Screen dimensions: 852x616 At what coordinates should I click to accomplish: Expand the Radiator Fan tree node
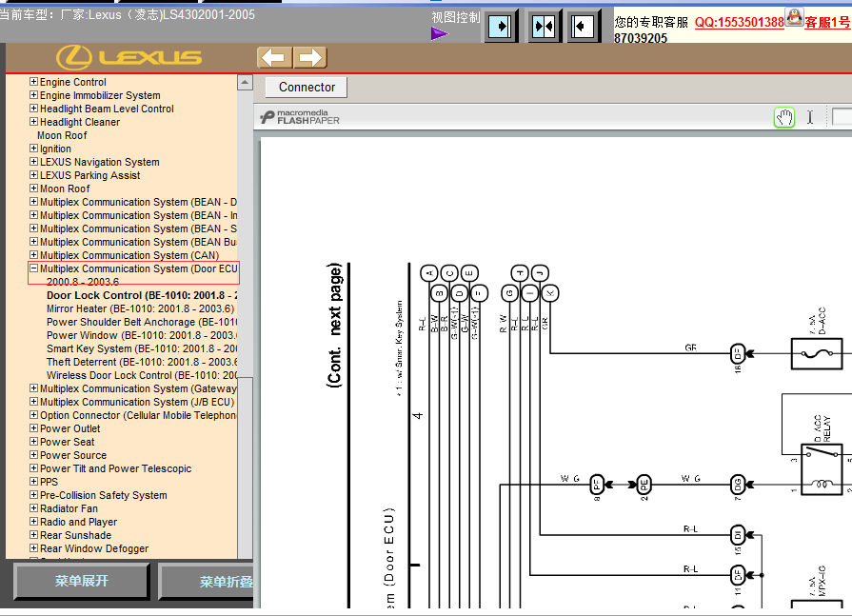pos(33,508)
